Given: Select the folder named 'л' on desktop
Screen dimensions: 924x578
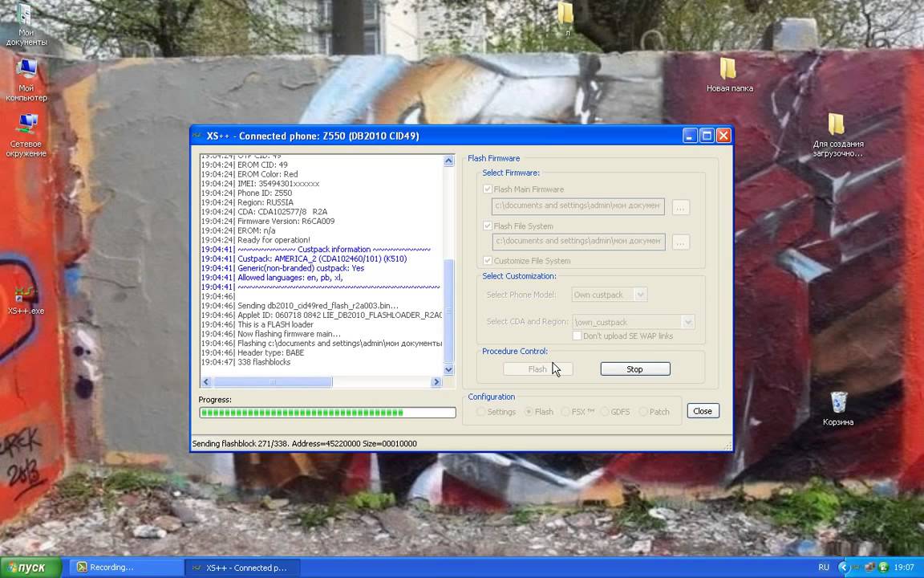Looking at the screenshot, I should coord(565,18).
